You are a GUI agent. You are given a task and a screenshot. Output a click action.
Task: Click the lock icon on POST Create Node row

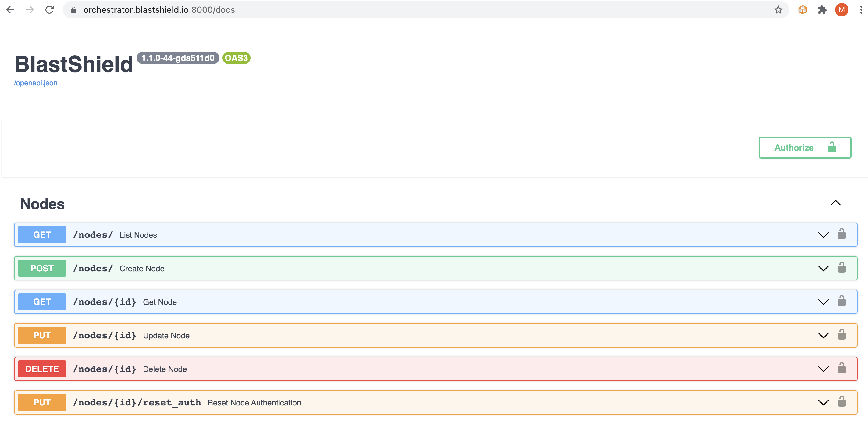point(842,268)
